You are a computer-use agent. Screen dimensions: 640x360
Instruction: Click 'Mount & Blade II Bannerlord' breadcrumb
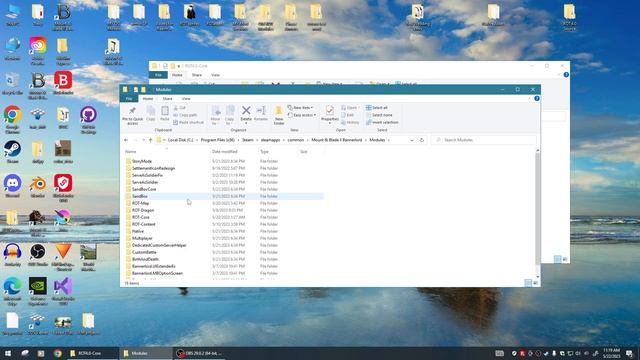tap(337, 140)
